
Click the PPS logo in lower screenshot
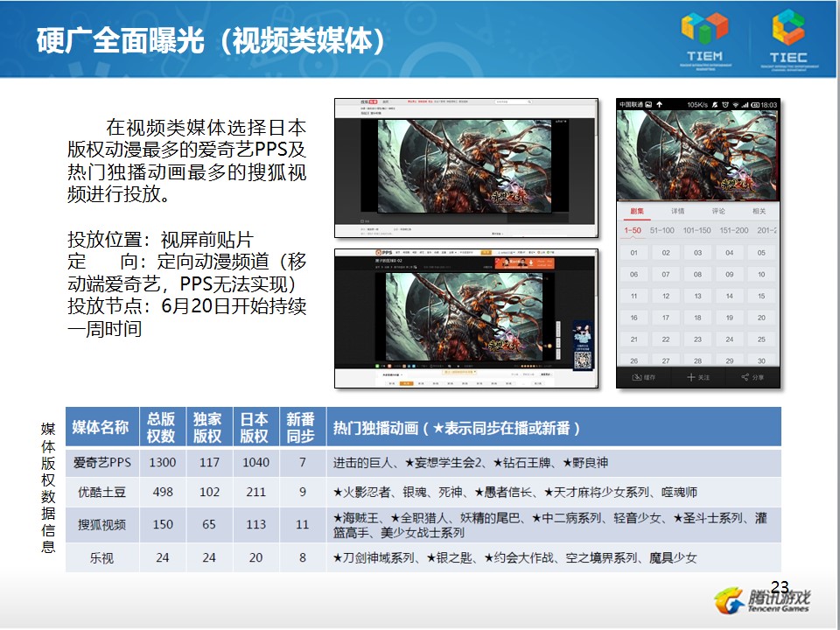(x=384, y=252)
